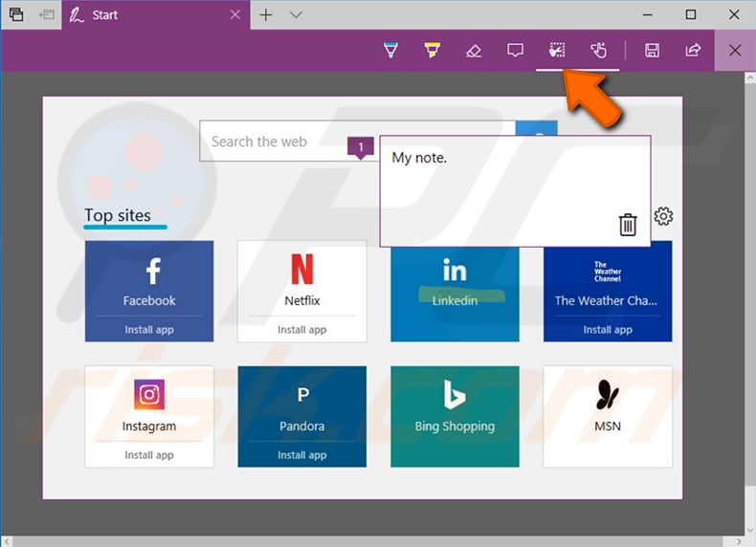The width and height of the screenshot is (756, 547).
Task: Click scroll left arrow on horizontal scrollbar
Action: click(x=7, y=541)
